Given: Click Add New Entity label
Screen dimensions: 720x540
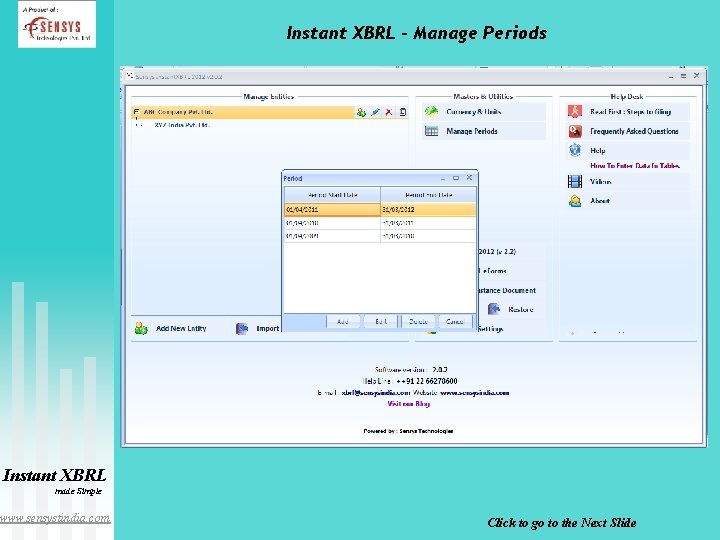Looking at the screenshot, I should click(x=181, y=328).
